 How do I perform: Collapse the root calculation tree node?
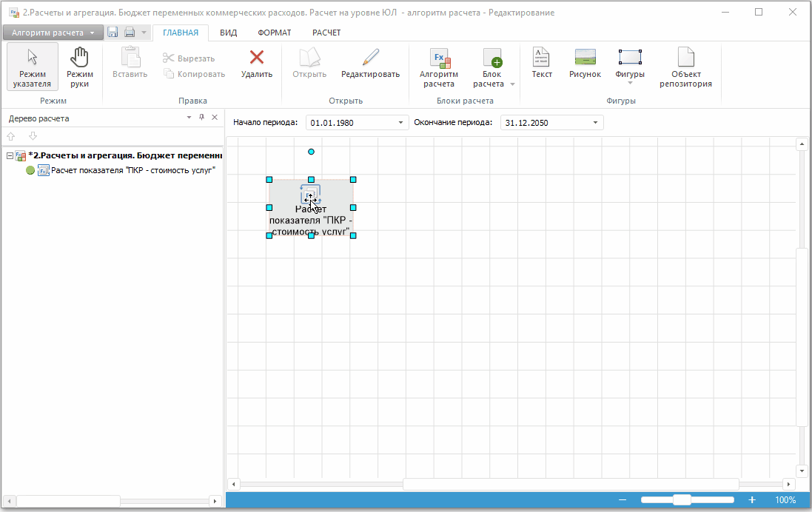pyautogui.click(x=9, y=156)
